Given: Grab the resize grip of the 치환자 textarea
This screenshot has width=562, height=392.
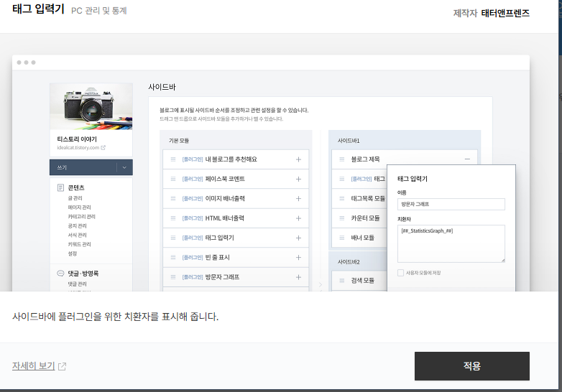Looking at the screenshot, I should pyautogui.click(x=503, y=261).
